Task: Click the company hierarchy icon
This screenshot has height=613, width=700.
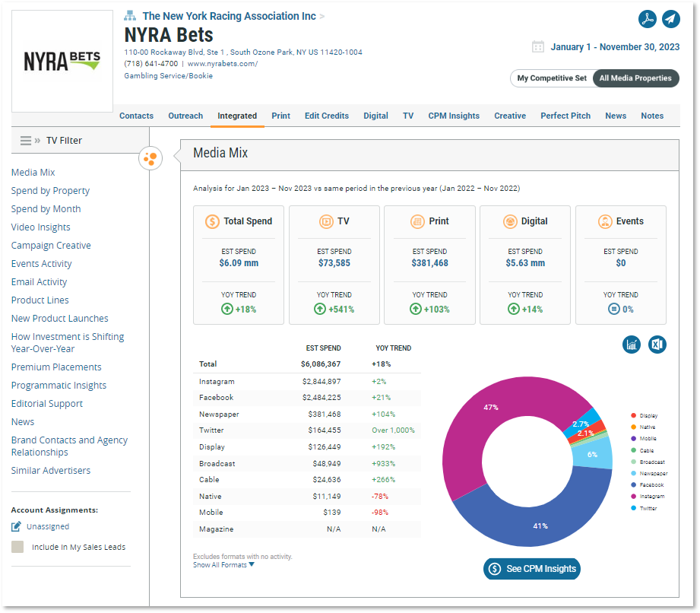Action: 130,16
